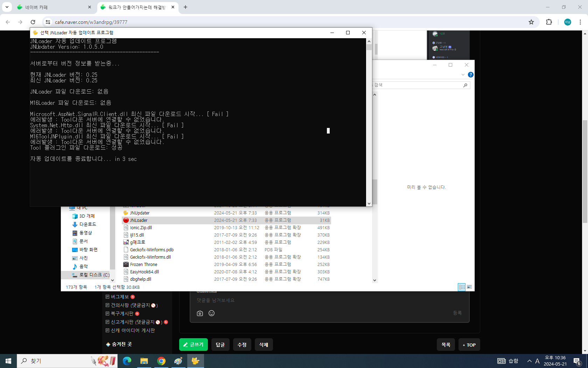Click the emoji smiley icon in comment box
The width and height of the screenshot is (588, 368).
(211, 313)
